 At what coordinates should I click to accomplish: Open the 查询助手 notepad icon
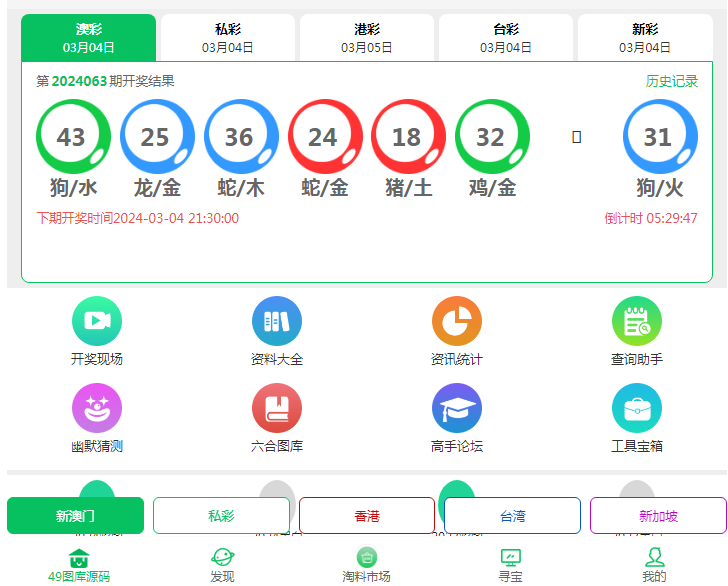click(637, 321)
